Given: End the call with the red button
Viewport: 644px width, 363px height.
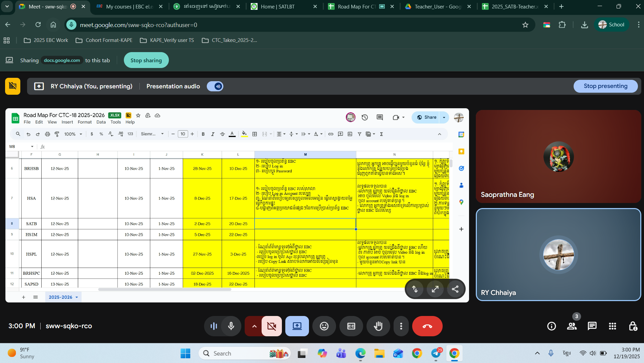Looking at the screenshot, I should (427, 326).
